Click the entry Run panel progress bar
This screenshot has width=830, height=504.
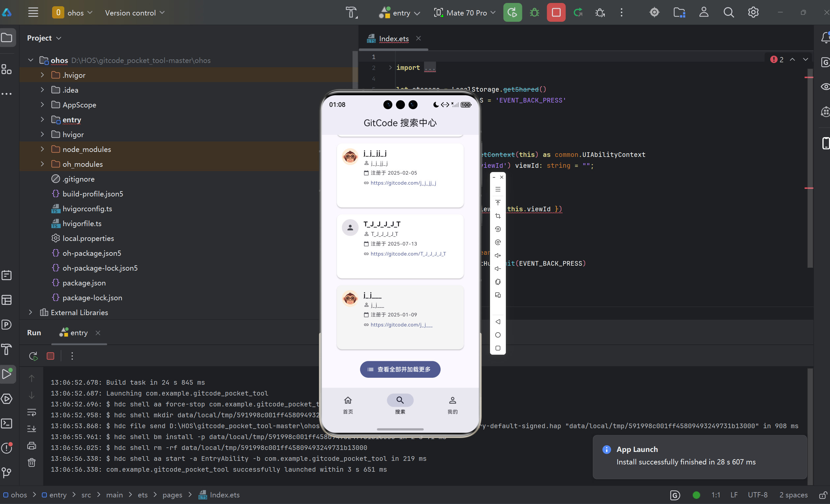click(79, 344)
